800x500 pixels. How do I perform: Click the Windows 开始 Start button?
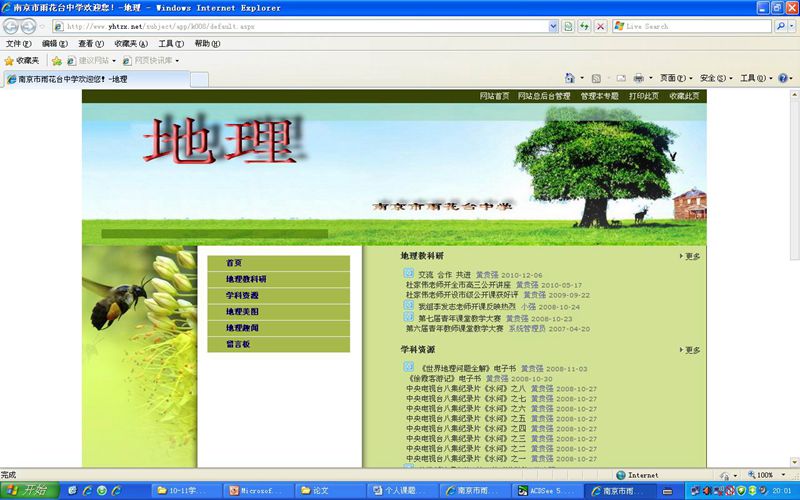pos(30,490)
